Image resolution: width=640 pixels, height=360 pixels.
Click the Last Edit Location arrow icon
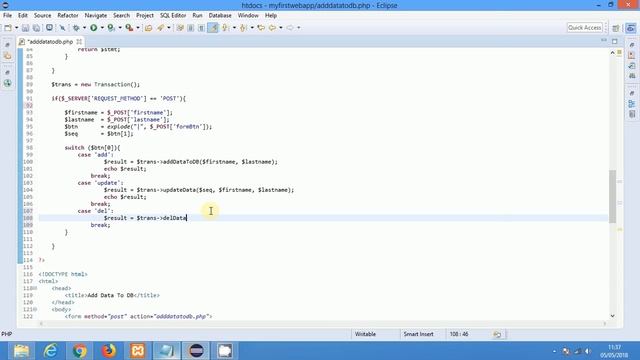pos(261,28)
